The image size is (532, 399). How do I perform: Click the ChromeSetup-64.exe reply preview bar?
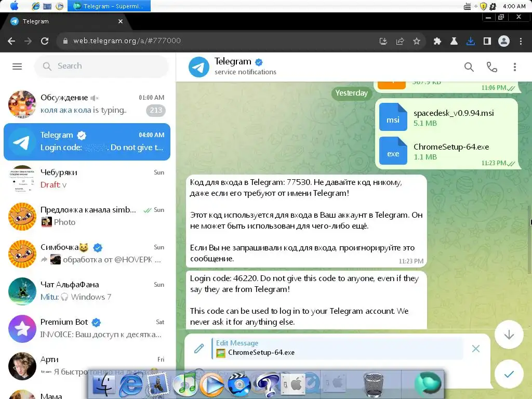tap(337, 349)
